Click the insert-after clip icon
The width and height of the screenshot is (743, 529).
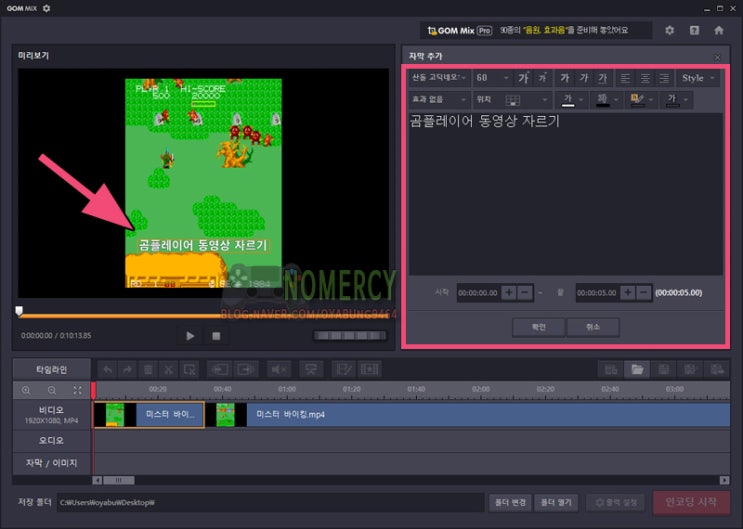pos(246,370)
